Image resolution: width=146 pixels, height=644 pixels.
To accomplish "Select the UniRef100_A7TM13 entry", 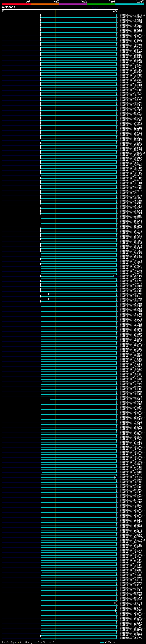I will 131,324.
